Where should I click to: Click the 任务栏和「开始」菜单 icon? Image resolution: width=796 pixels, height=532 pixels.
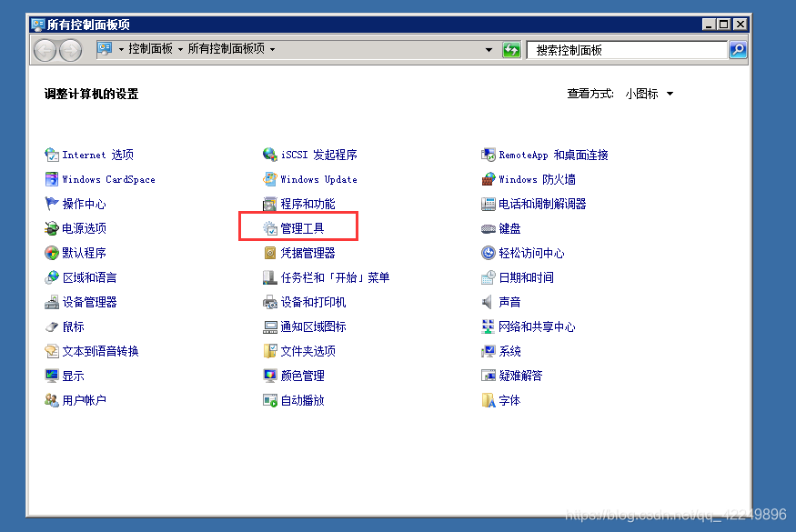(270, 277)
